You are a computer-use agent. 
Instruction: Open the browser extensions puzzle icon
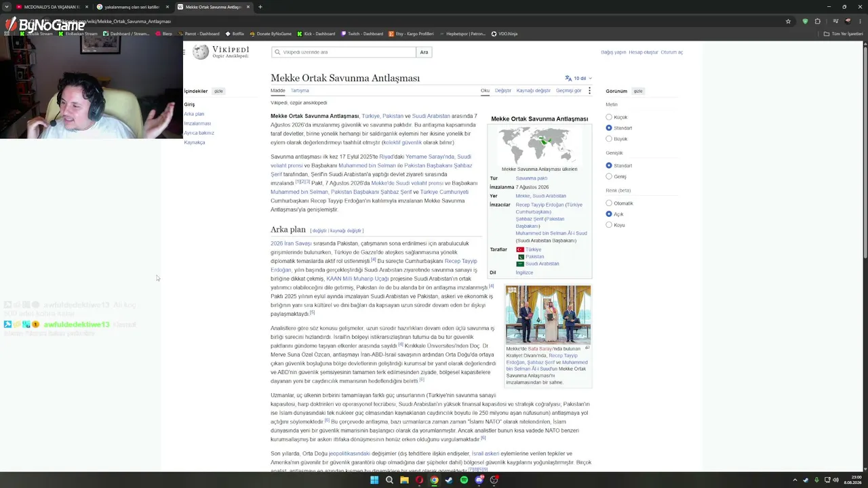[818, 21]
